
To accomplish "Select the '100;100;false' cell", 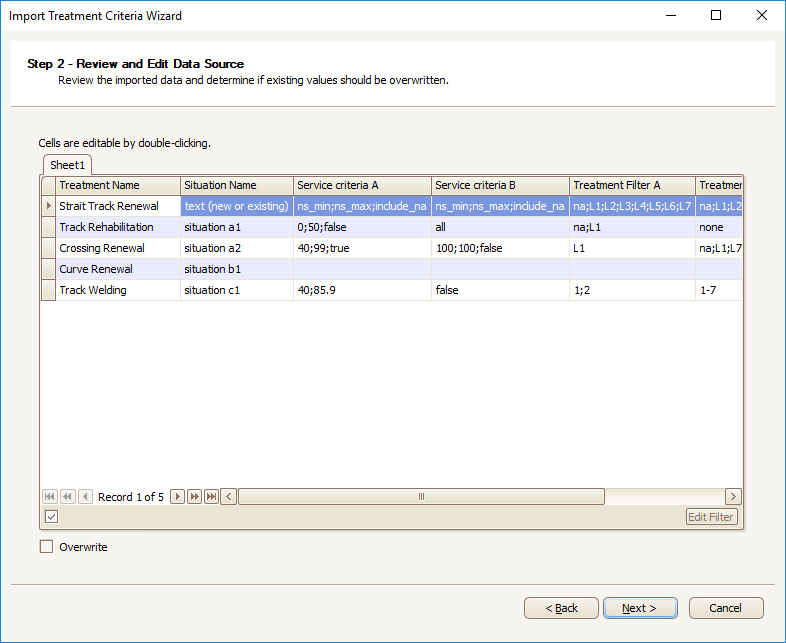I will 500,248.
